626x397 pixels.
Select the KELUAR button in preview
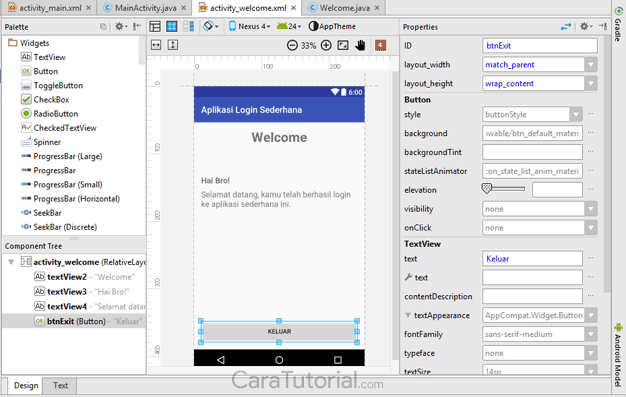point(279,331)
